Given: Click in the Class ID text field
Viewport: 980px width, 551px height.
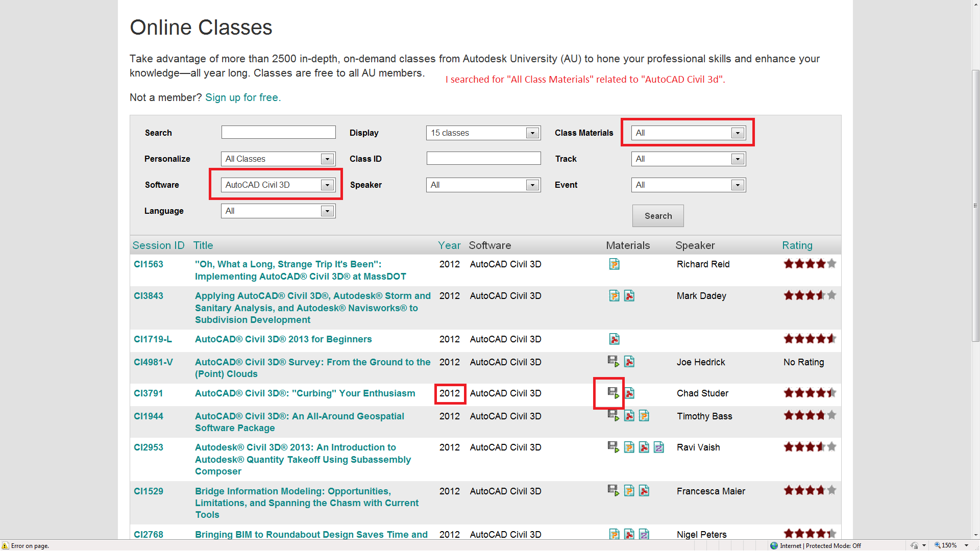Looking at the screenshot, I should pos(483,158).
